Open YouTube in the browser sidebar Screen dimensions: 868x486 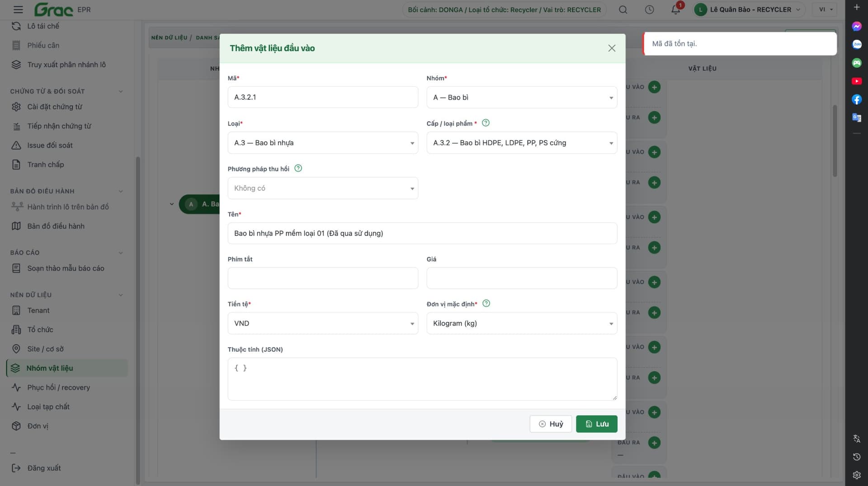pos(856,81)
